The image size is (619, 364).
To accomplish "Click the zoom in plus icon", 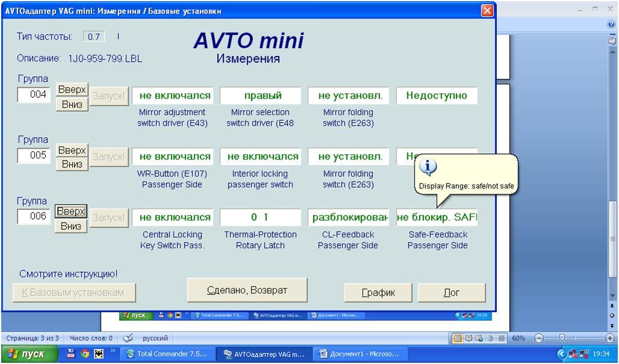I will 609,339.
